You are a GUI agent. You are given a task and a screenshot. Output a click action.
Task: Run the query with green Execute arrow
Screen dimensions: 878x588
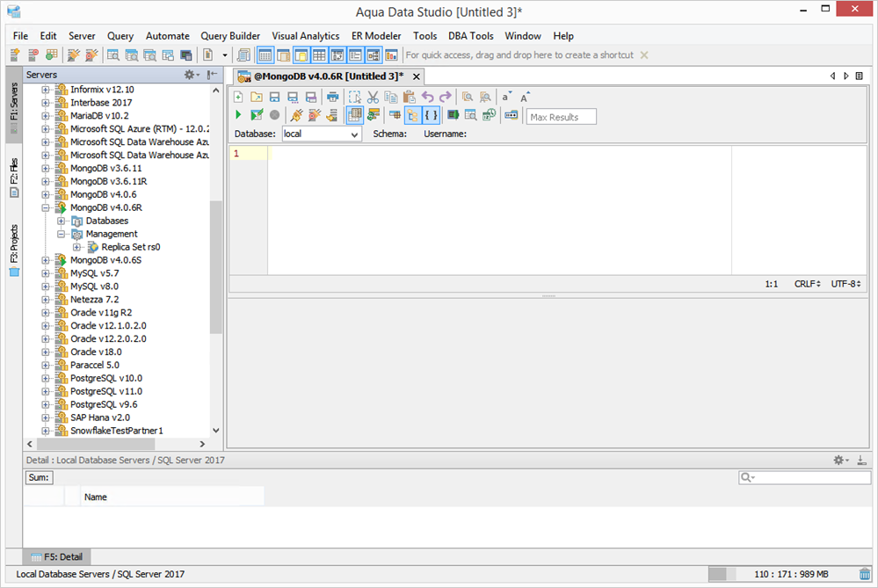tap(238, 115)
